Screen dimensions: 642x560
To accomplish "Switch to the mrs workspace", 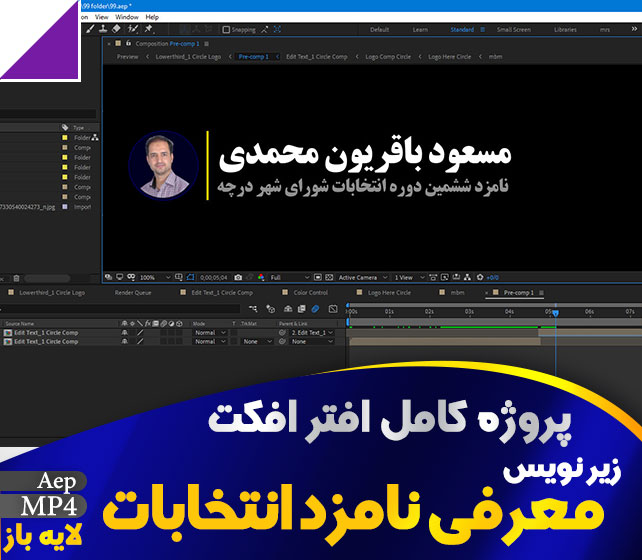I will coord(605,29).
